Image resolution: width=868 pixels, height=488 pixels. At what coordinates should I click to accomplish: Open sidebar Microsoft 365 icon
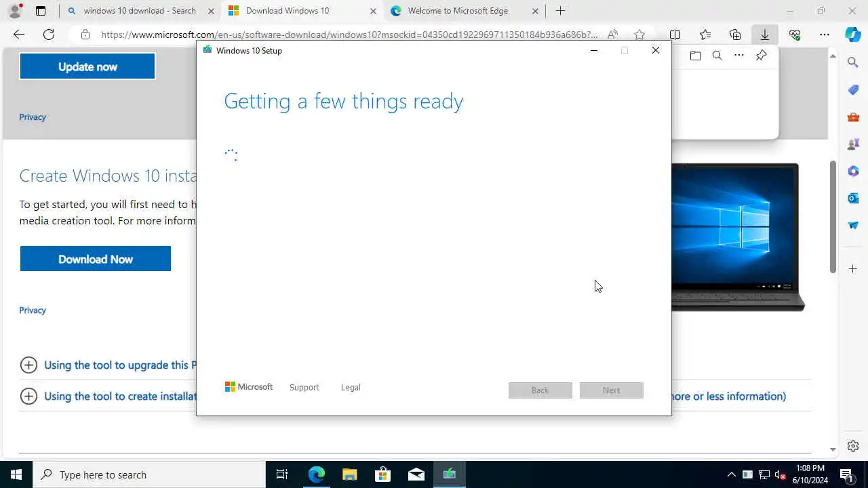(853, 171)
